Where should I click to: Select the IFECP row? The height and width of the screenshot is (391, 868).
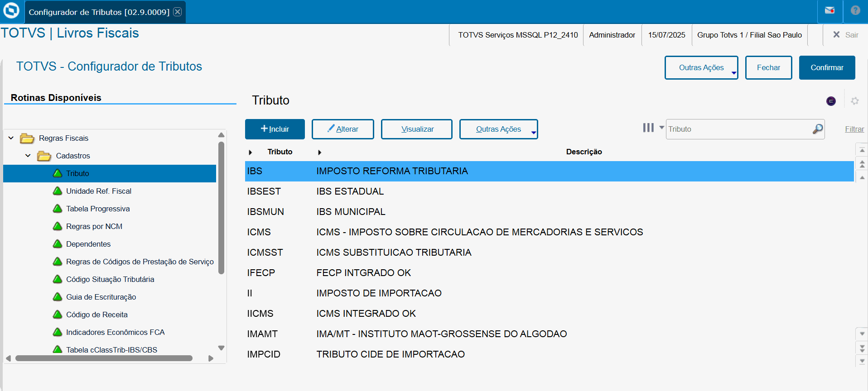coord(549,273)
